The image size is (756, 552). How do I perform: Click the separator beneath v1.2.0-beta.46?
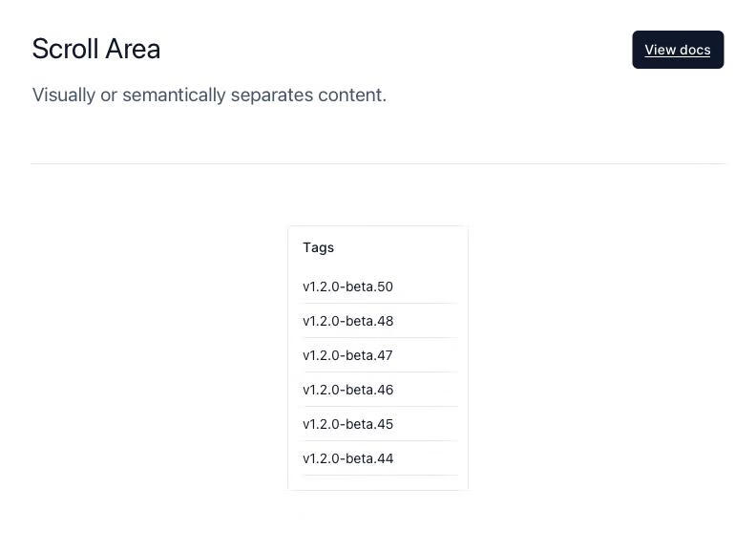coord(380,407)
